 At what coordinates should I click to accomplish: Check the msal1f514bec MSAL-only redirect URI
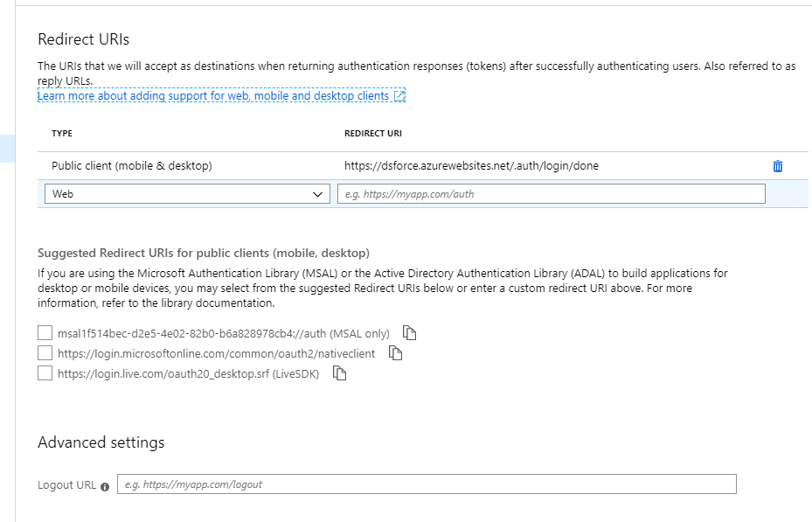tap(45, 331)
